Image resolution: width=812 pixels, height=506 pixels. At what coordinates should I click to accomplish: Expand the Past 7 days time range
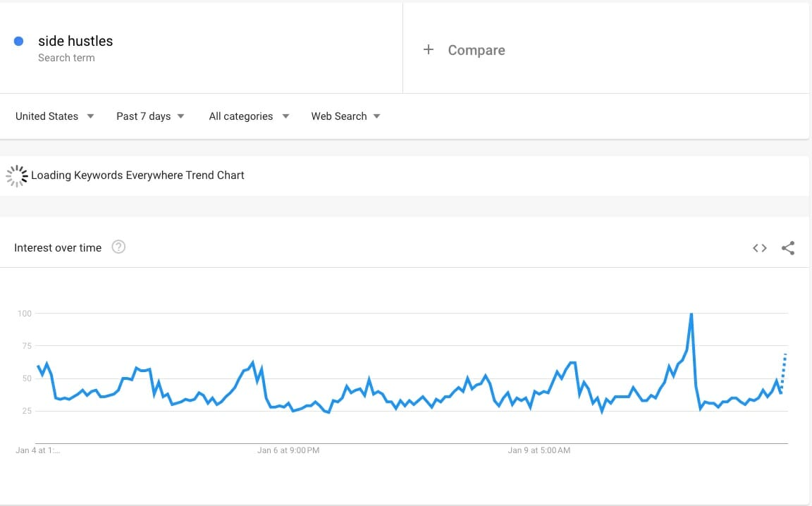(150, 116)
